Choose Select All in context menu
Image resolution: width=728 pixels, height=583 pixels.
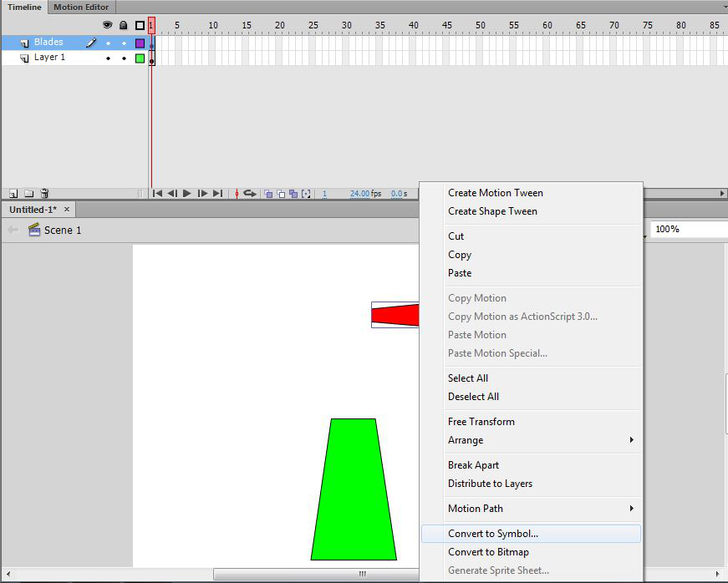[x=467, y=378]
